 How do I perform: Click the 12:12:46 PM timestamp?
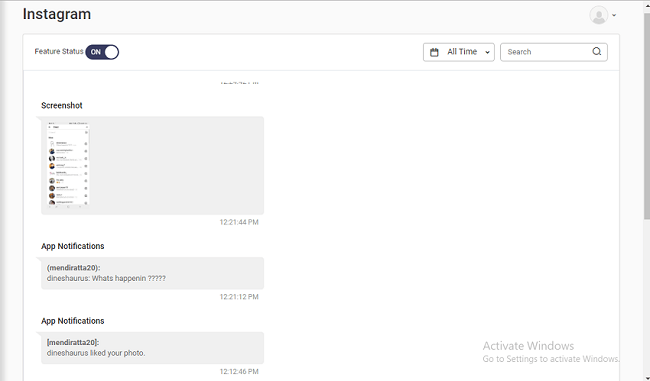click(x=239, y=371)
